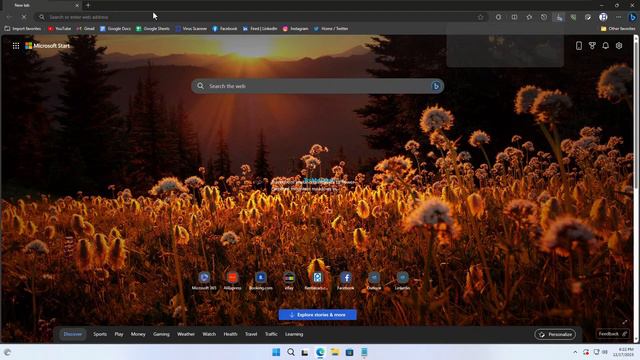Screen dimensions: 640x360
Task: Select Discover feed tab
Action: (x=73, y=334)
